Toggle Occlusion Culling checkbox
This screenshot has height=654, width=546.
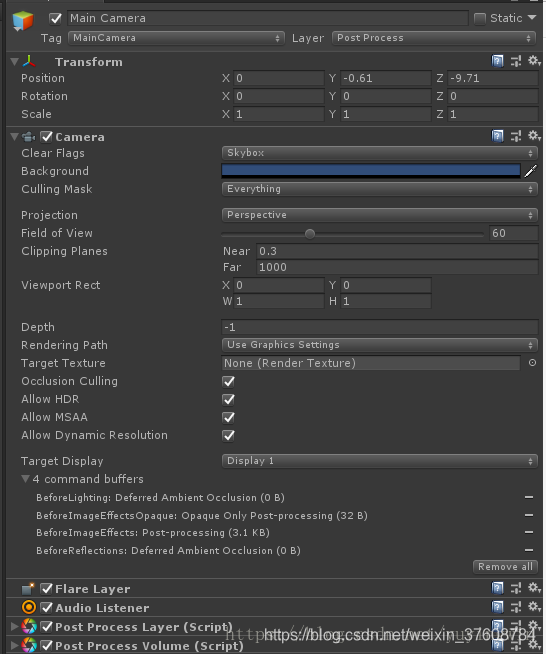click(x=229, y=381)
